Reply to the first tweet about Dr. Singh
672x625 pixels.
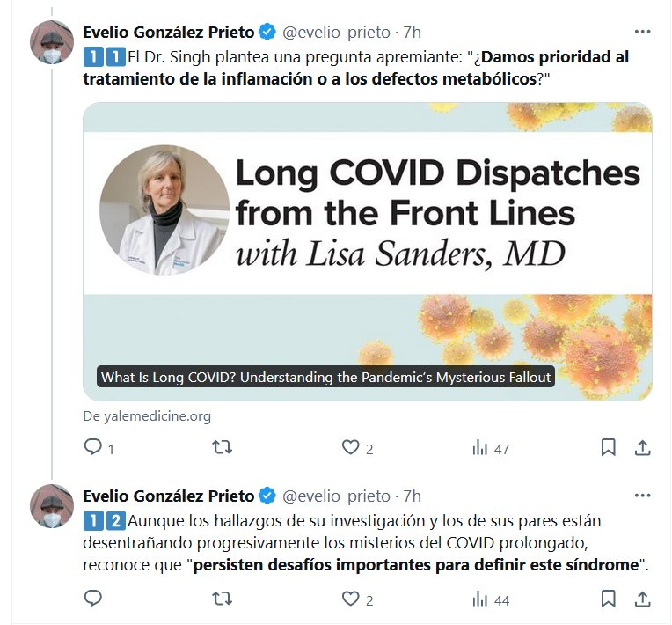coord(93,448)
